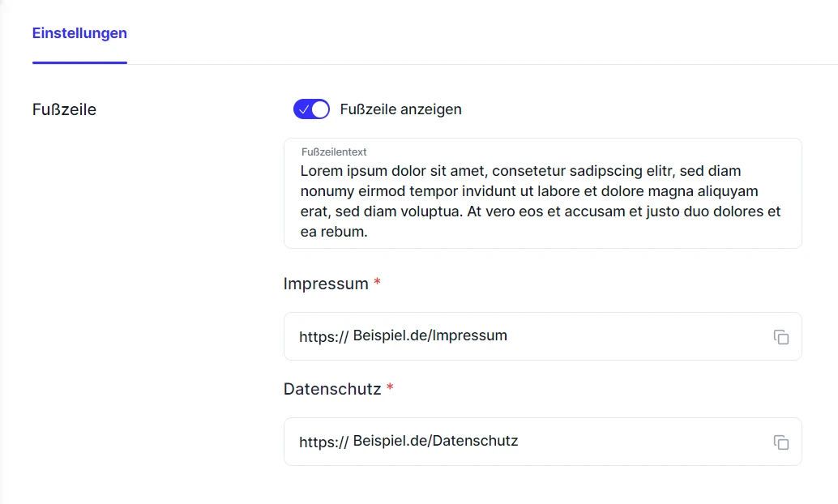Click the word 'Lorem' in footer text
The image size is (838, 504).
[x=320, y=171]
